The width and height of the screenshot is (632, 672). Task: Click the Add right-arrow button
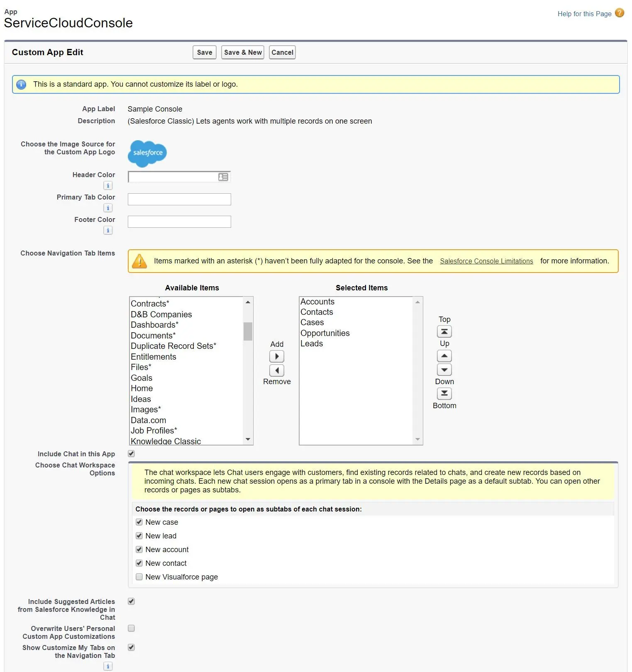tap(277, 356)
